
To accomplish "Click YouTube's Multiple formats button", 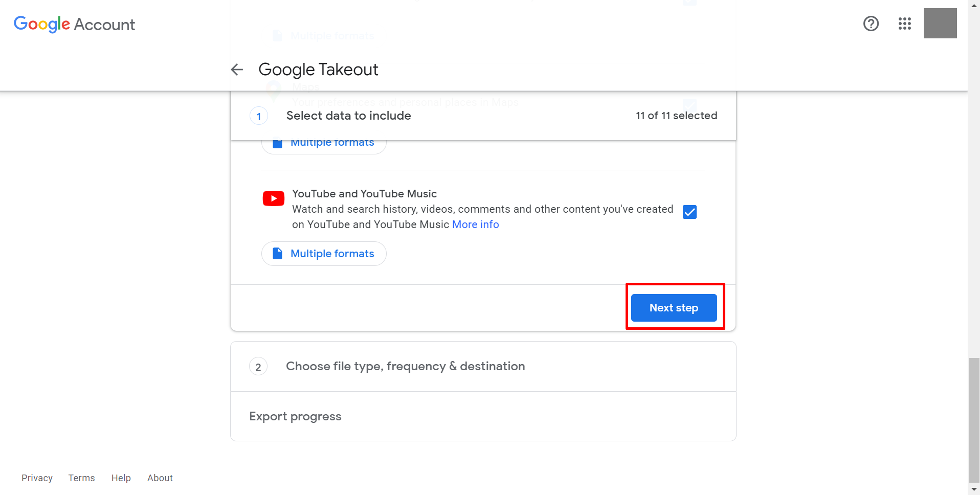I will (324, 254).
